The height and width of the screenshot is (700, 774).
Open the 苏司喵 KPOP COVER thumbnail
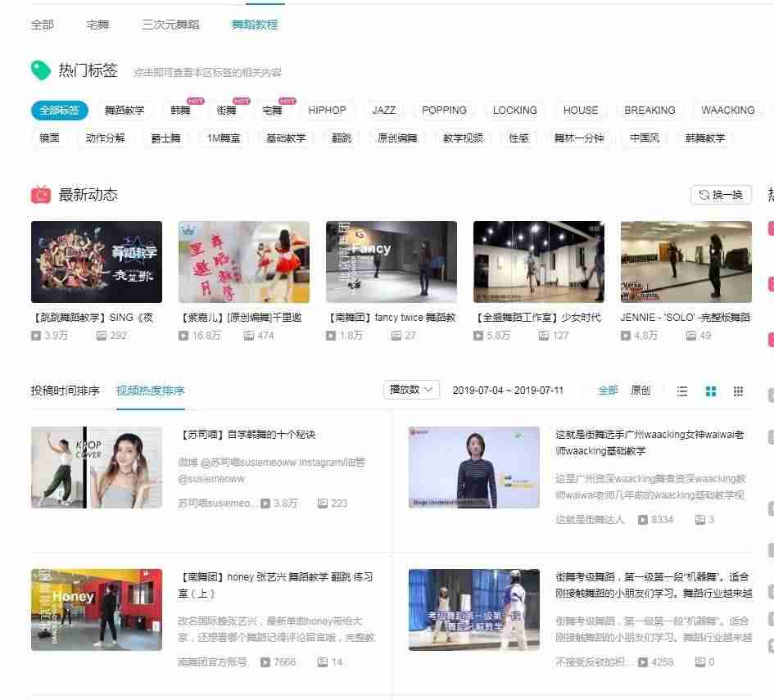[97, 467]
